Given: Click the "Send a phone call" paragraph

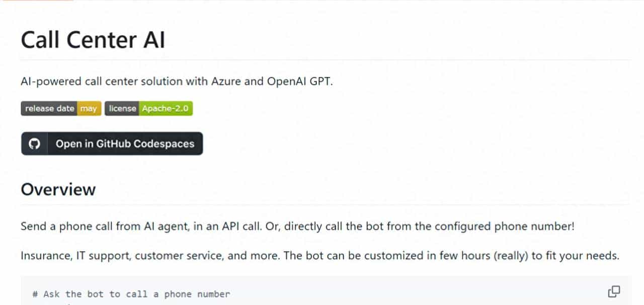Looking at the screenshot, I should (297, 226).
